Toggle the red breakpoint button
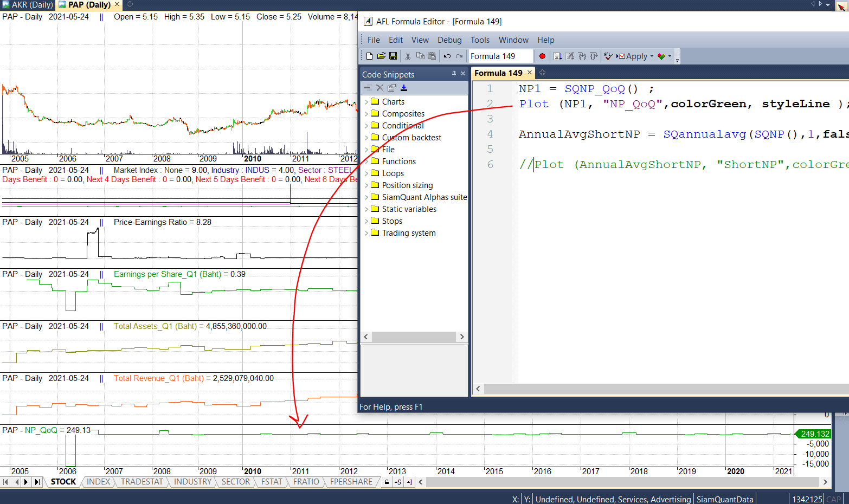Image resolution: width=849 pixels, height=504 pixels. tap(542, 56)
